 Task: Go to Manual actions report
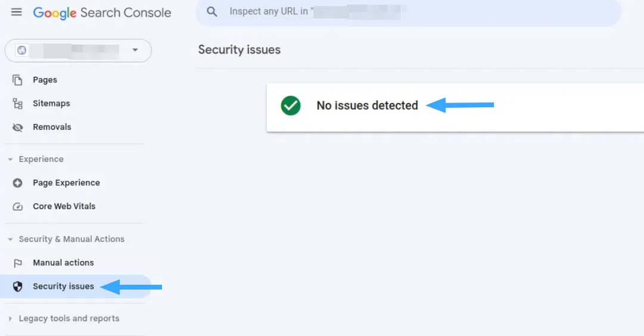(x=63, y=263)
